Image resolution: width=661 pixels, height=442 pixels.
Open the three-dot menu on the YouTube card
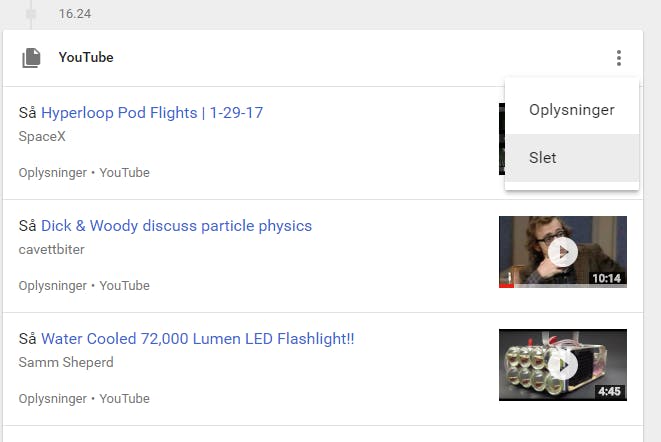pyautogui.click(x=618, y=58)
